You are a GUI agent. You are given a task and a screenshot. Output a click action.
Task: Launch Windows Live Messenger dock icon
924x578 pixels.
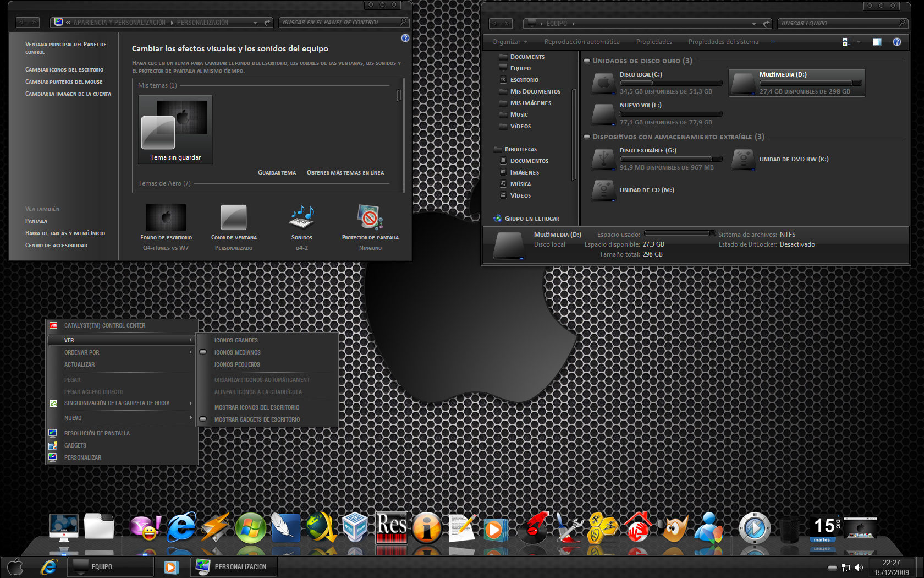coord(708,527)
